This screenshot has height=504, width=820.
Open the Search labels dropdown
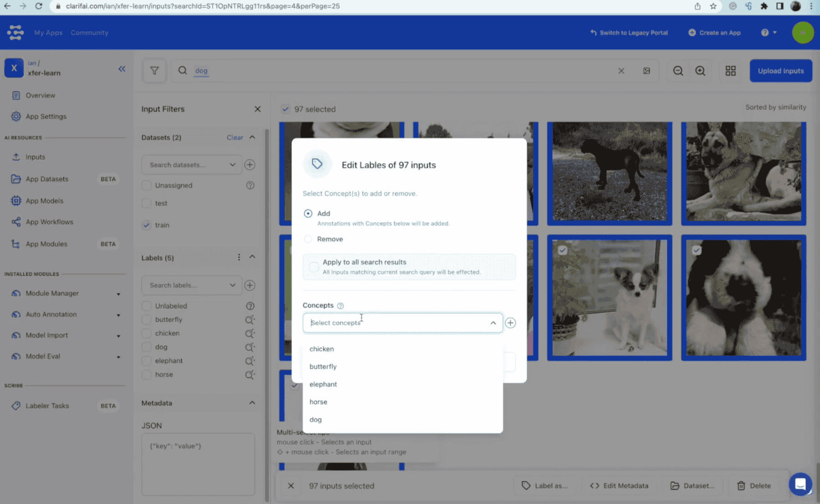pos(191,285)
